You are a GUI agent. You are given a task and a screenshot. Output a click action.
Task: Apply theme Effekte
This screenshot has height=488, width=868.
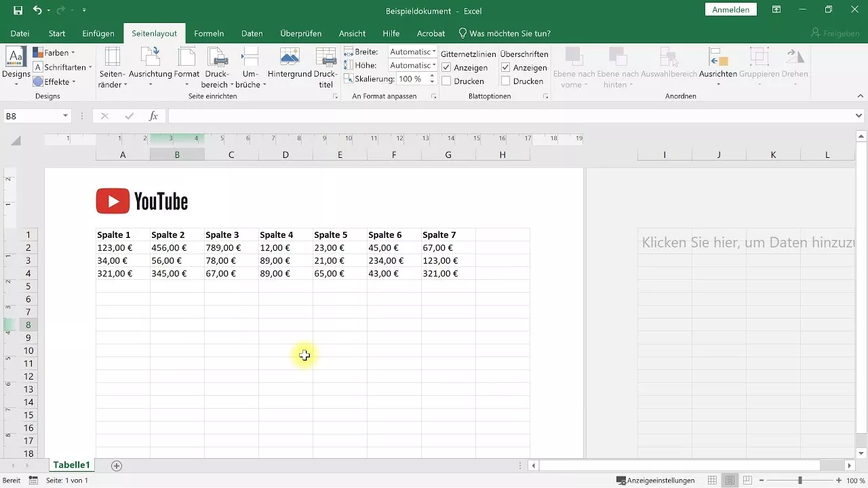(56, 81)
